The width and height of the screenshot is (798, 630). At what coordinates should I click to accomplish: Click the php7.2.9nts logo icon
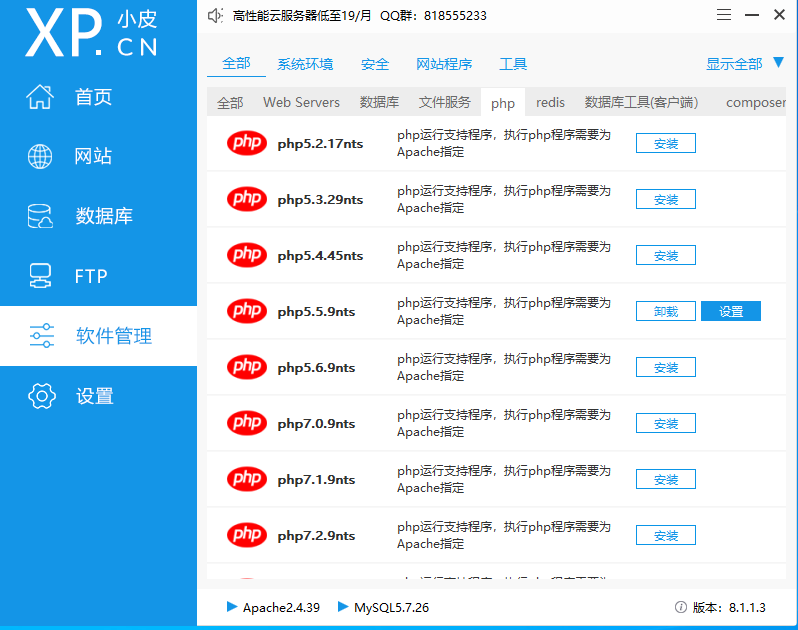(247, 535)
